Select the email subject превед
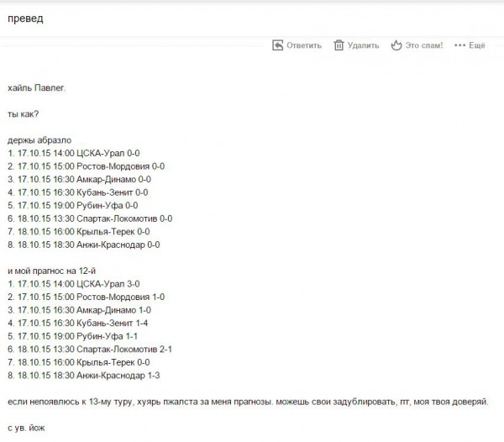 (x=25, y=18)
